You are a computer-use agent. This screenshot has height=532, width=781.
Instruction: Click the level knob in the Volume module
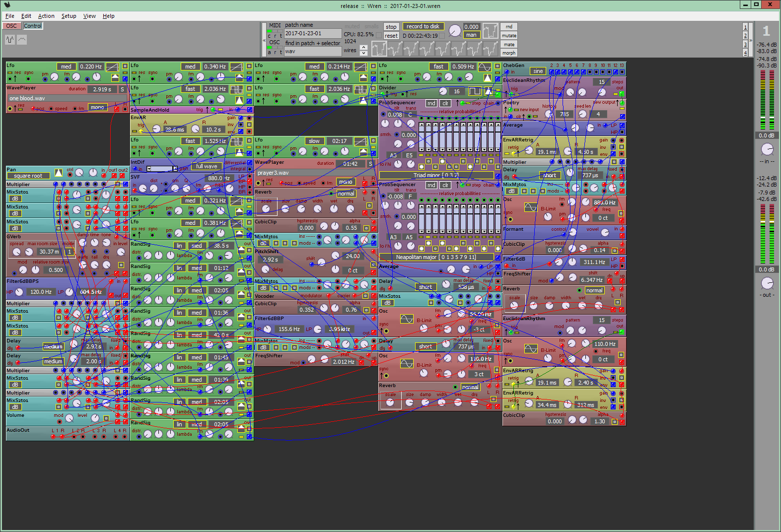[95, 418]
